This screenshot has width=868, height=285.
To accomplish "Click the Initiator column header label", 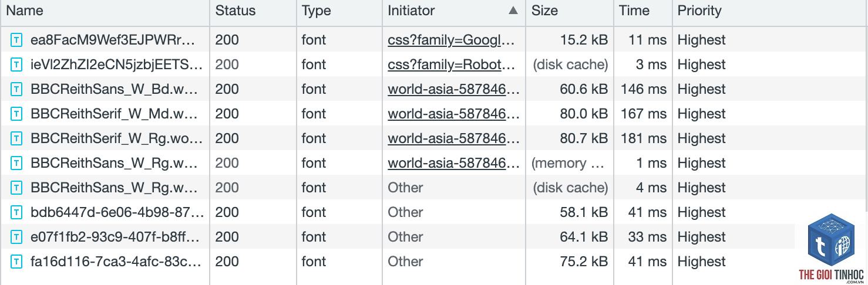I will point(411,11).
